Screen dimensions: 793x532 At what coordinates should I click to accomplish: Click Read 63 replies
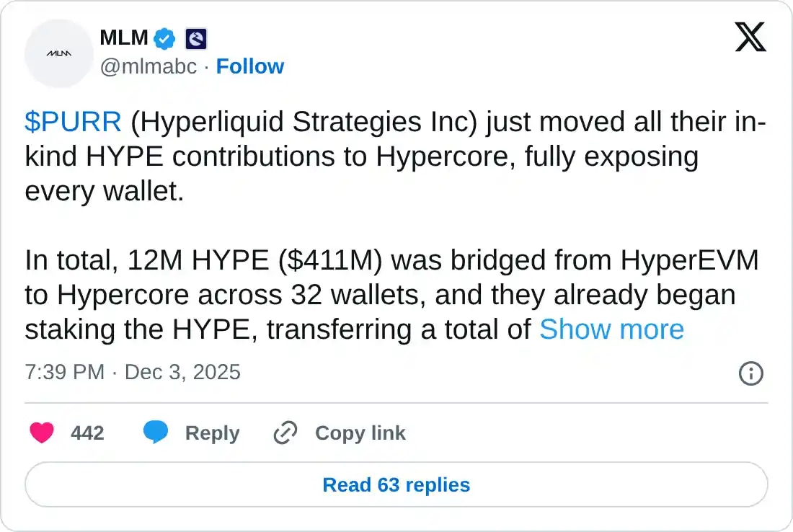coord(396,484)
